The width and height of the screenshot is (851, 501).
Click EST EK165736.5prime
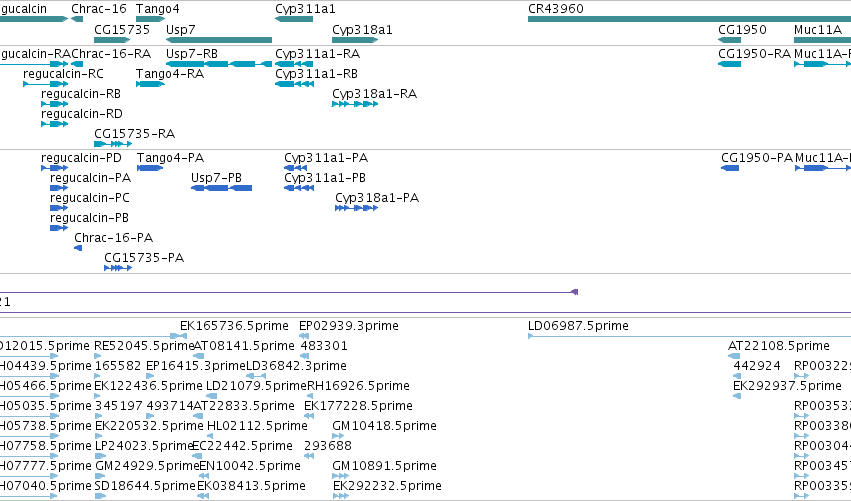234,325
